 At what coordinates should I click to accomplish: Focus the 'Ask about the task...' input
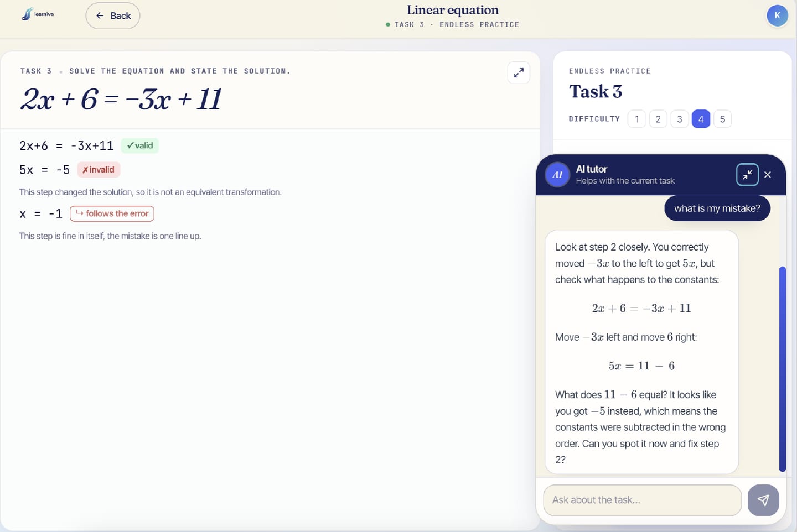click(642, 500)
